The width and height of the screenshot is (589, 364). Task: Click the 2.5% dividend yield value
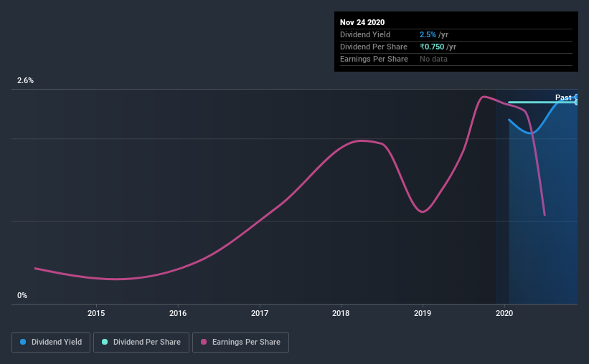pos(428,34)
